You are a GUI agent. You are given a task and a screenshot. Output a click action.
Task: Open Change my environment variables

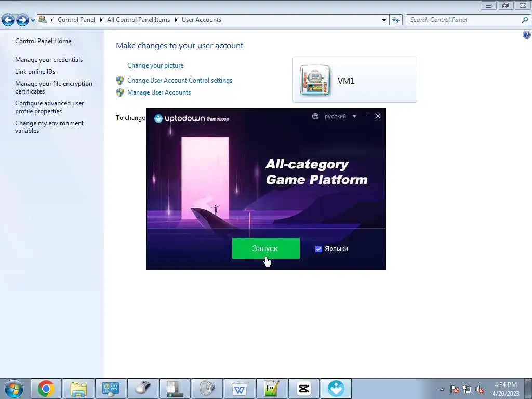[x=49, y=127]
